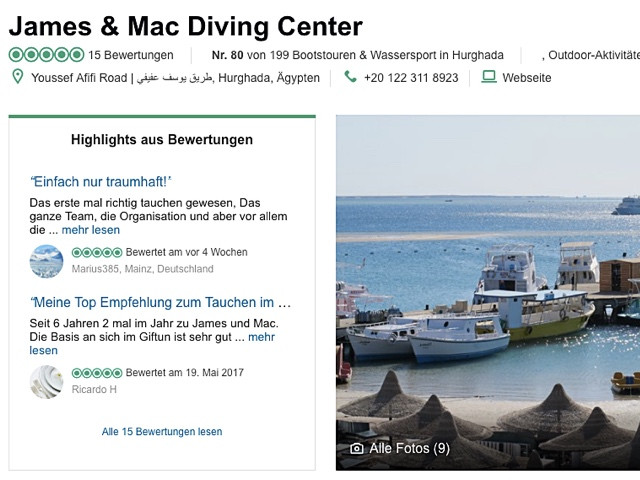The height and width of the screenshot is (480, 640).
Task: Open Ricardo H's profile avatar
Action: coord(47,382)
